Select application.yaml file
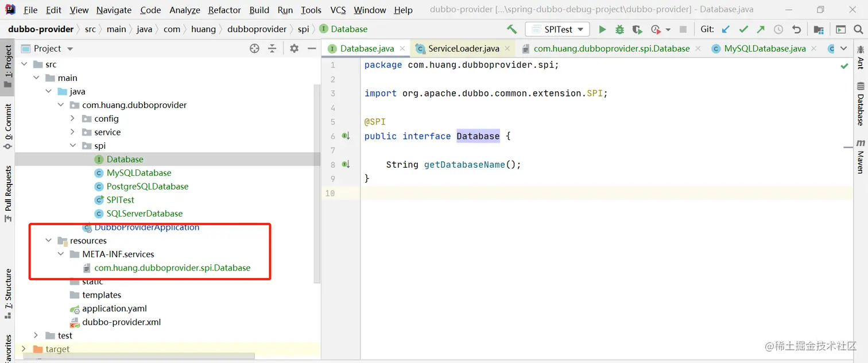This screenshot has height=363, width=868. click(x=114, y=308)
